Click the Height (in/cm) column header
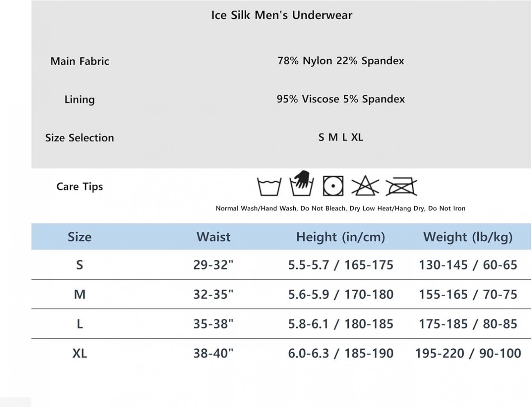The width and height of the screenshot is (532, 407). [340, 237]
